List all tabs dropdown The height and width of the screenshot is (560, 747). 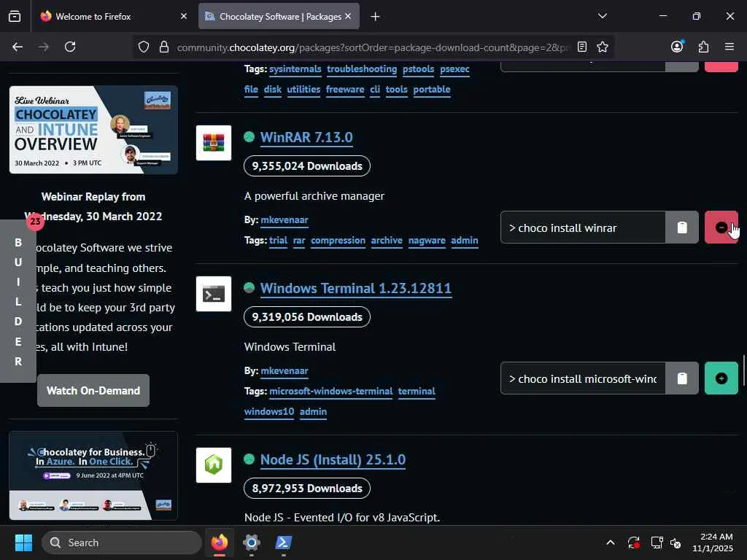(602, 16)
